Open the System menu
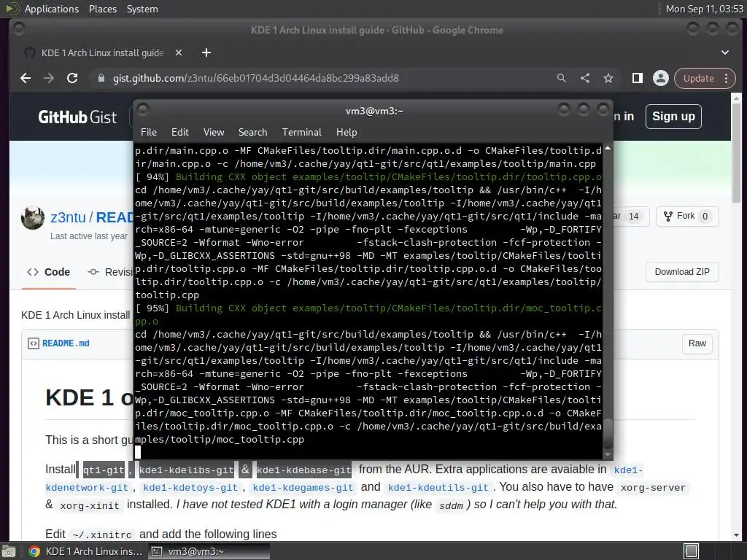This screenshot has width=747, height=560. click(142, 9)
